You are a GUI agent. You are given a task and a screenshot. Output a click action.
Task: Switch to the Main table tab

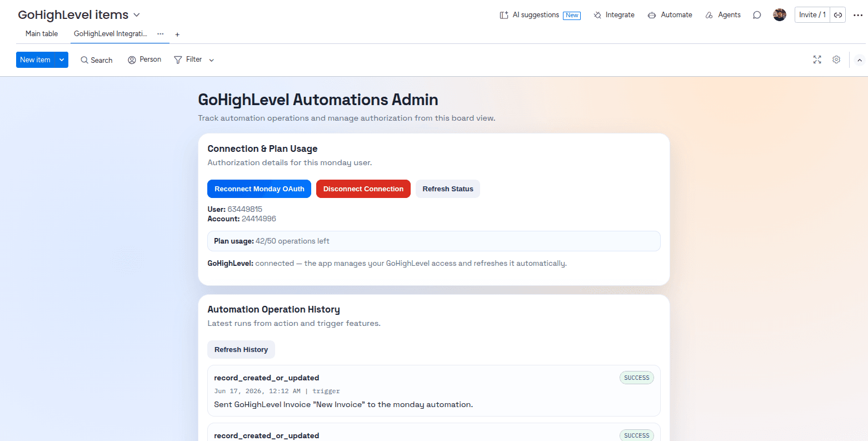pos(42,34)
